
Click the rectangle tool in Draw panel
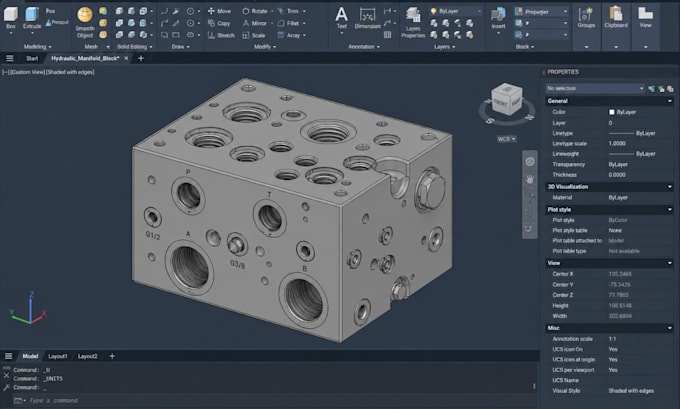click(176, 35)
